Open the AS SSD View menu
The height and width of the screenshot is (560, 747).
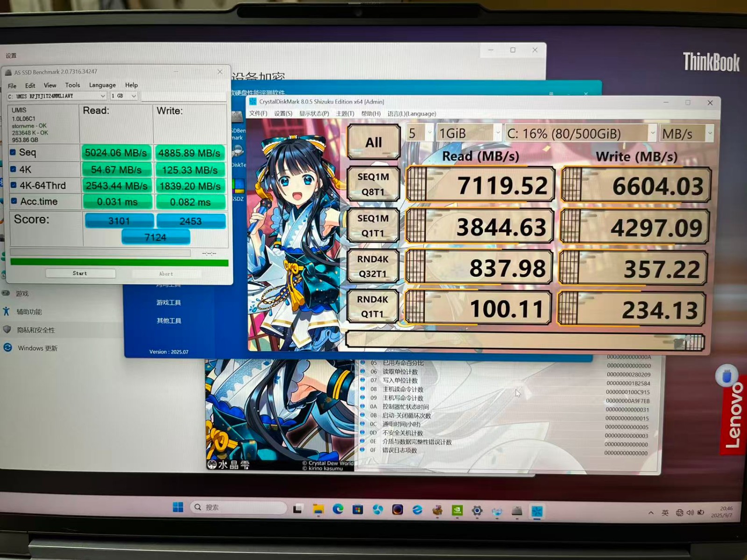pos(50,85)
